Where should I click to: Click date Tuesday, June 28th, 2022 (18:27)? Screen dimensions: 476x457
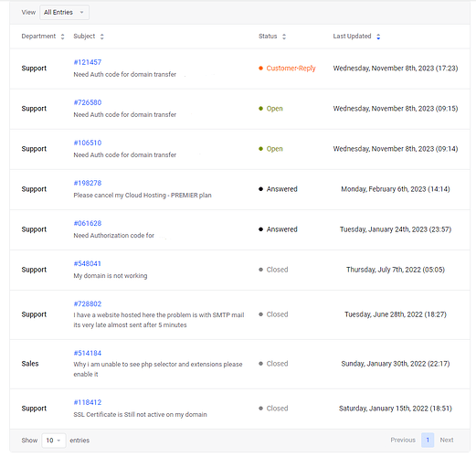click(396, 314)
